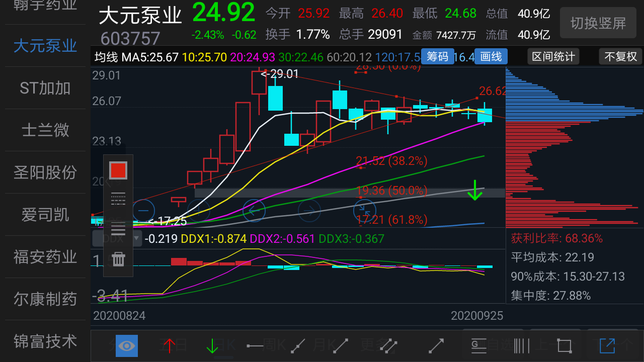Click 21.52 (38.2%) Fibonacci level
The image size is (644, 362).
392,161
